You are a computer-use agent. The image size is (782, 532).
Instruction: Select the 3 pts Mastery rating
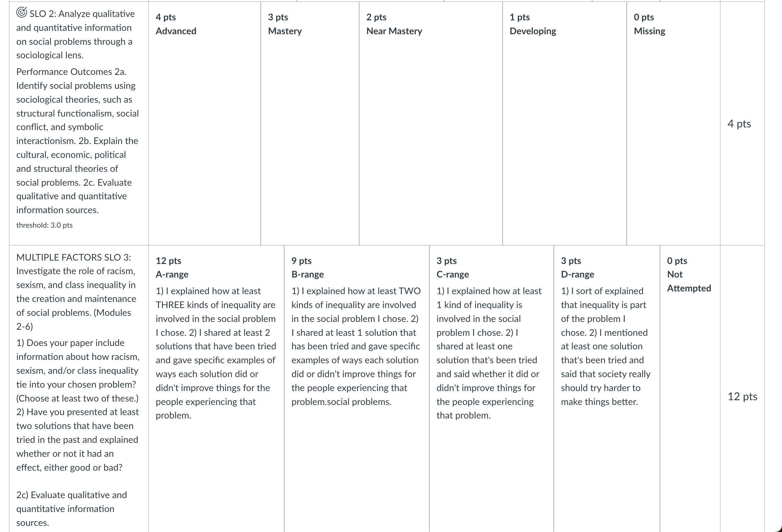[310, 123]
